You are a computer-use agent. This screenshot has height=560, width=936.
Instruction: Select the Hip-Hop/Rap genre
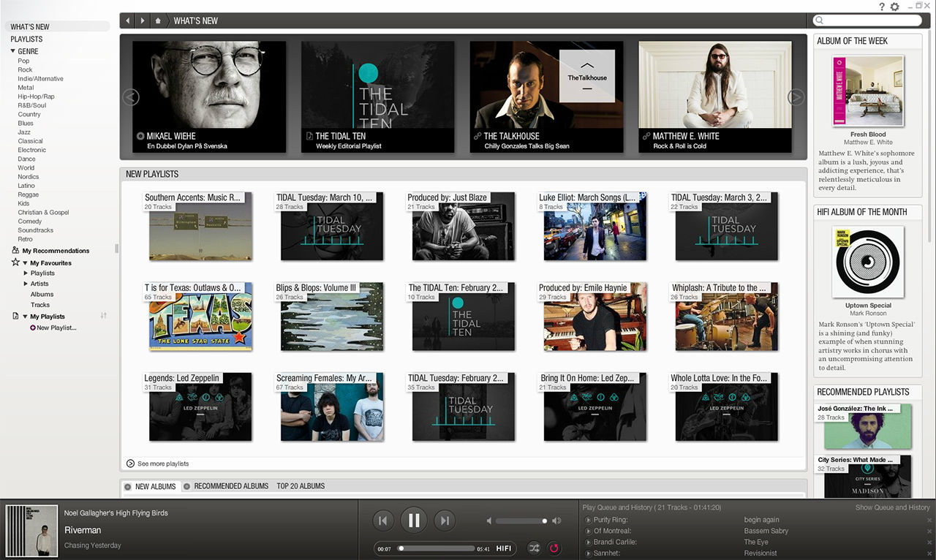point(37,97)
